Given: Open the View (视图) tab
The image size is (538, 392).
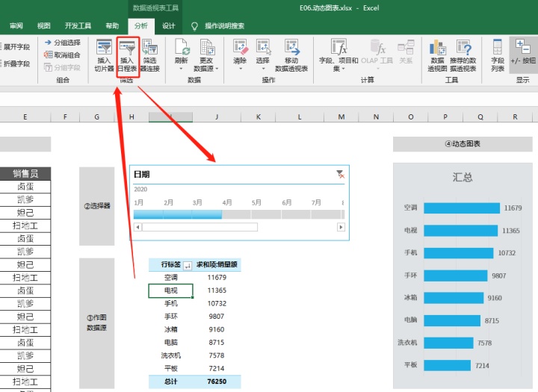Looking at the screenshot, I should pyautogui.click(x=44, y=25).
